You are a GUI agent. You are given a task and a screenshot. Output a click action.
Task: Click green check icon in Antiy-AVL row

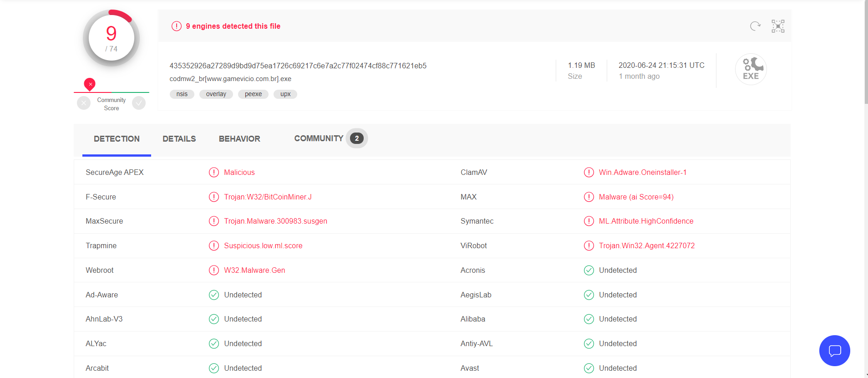click(x=589, y=343)
